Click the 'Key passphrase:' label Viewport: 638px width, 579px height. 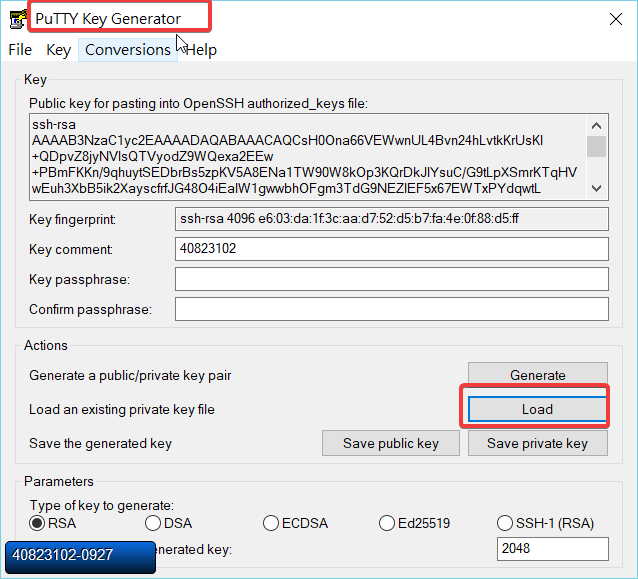79,280
